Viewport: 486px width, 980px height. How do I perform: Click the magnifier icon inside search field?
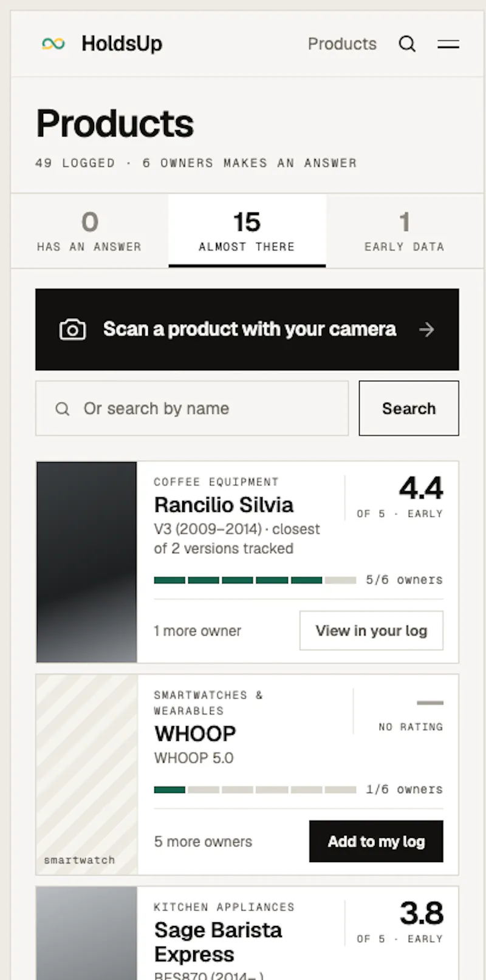[x=62, y=409]
